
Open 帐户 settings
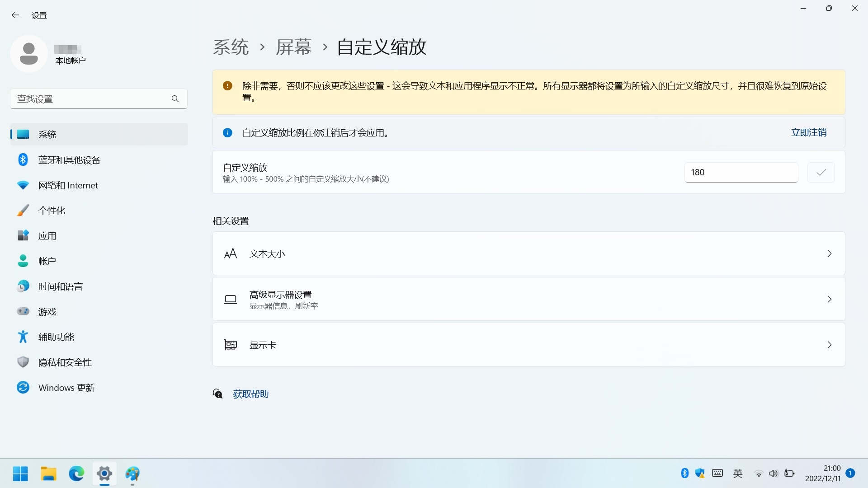[x=47, y=261]
